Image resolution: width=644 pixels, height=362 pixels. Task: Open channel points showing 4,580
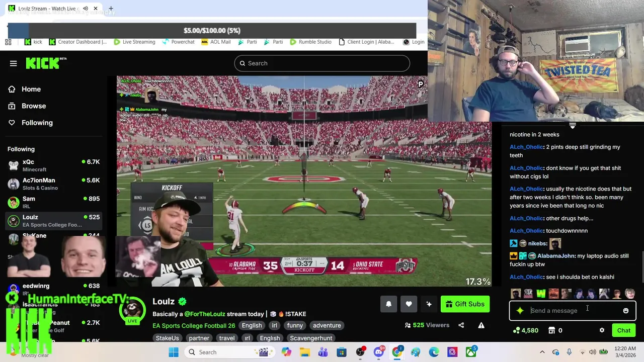(x=525, y=330)
